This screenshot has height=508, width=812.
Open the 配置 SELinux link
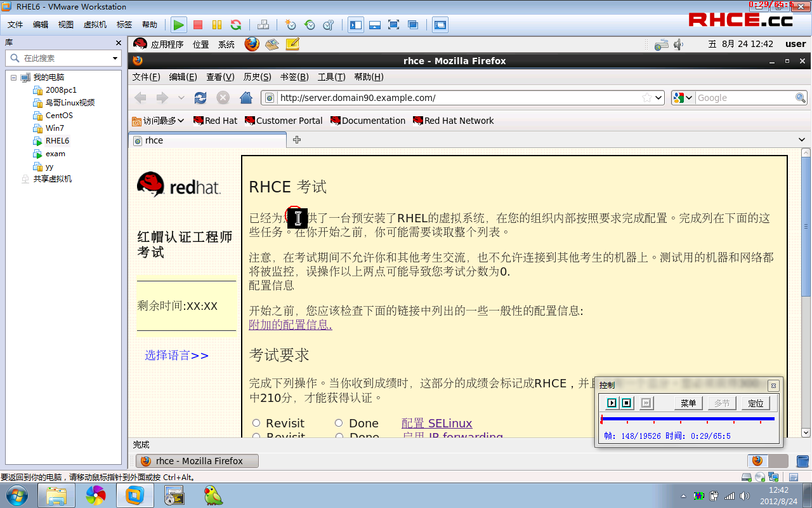pyautogui.click(x=437, y=423)
